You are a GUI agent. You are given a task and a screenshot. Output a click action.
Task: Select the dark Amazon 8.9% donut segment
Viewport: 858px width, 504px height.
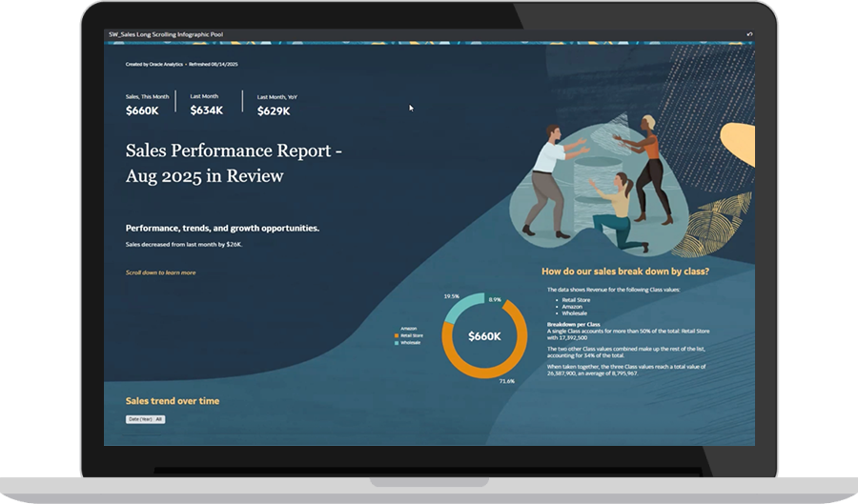point(493,299)
